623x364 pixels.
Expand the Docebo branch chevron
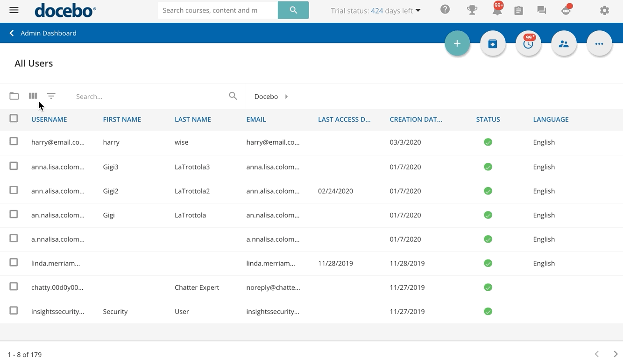click(x=286, y=97)
